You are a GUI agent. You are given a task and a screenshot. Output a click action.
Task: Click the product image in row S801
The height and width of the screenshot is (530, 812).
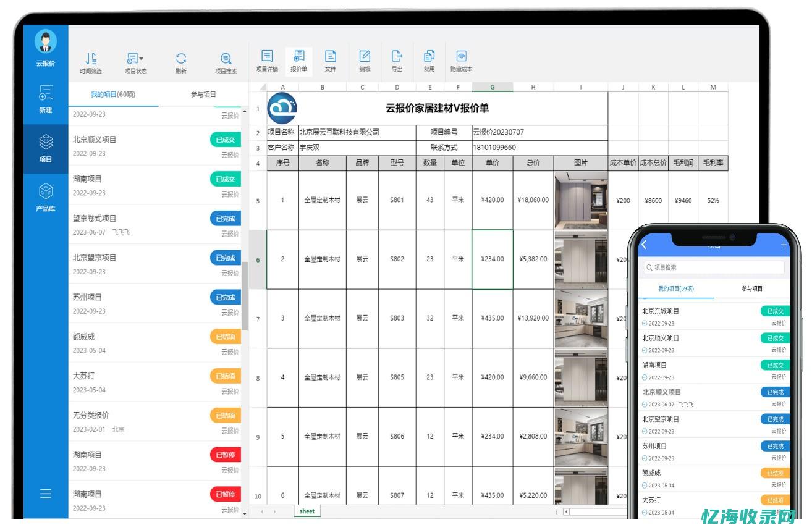tap(581, 200)
